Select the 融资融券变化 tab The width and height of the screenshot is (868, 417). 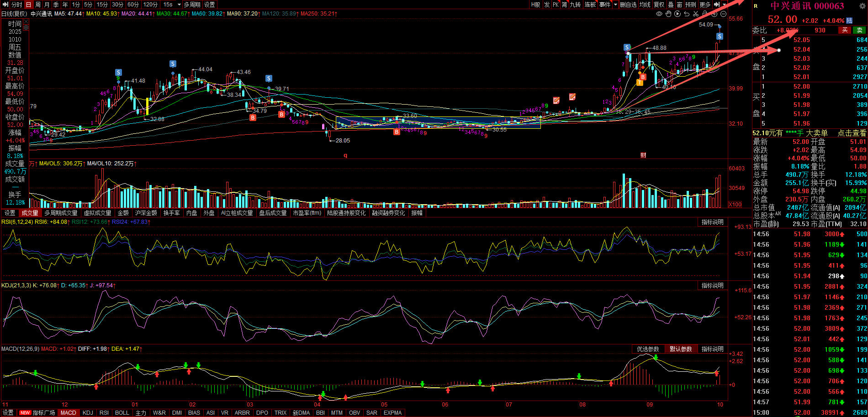click(x=388, y=213)
